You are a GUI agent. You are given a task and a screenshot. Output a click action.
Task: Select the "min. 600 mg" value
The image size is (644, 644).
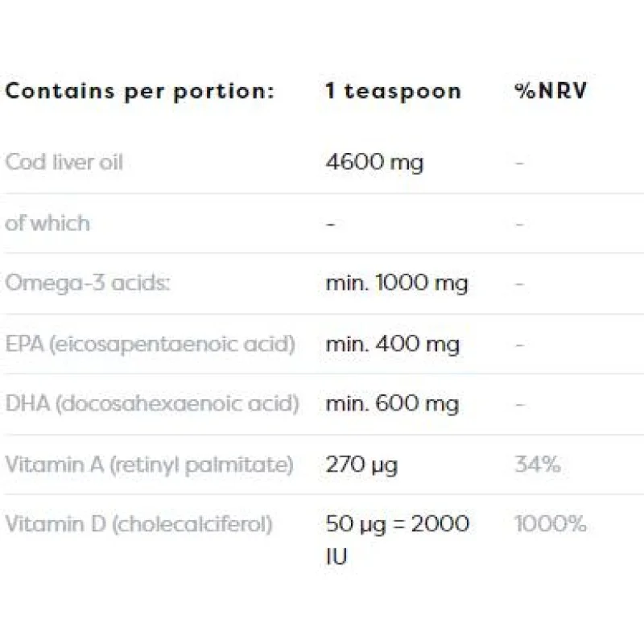(393, 403)
